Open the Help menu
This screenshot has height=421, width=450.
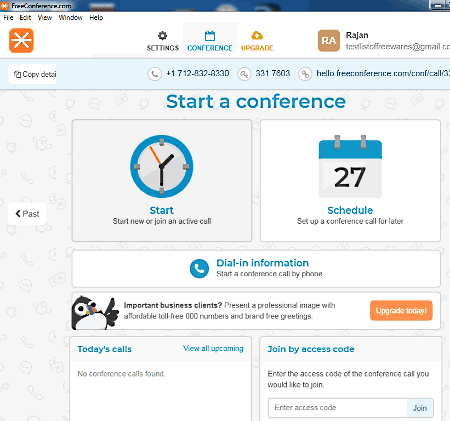(x=96, y=18)
